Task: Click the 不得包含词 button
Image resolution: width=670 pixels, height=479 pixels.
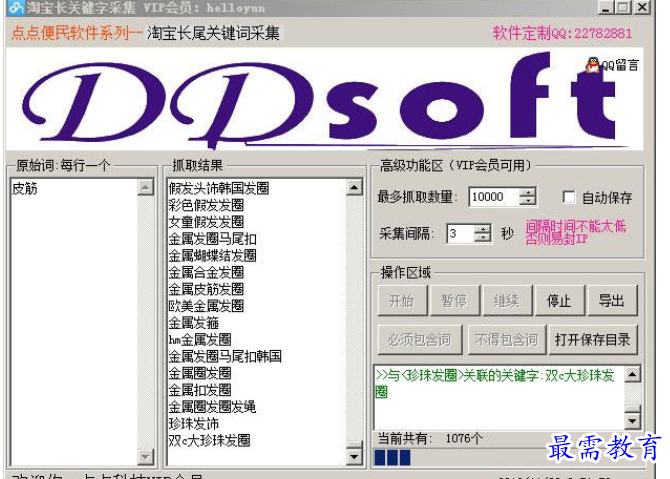Action: (507, 340)
